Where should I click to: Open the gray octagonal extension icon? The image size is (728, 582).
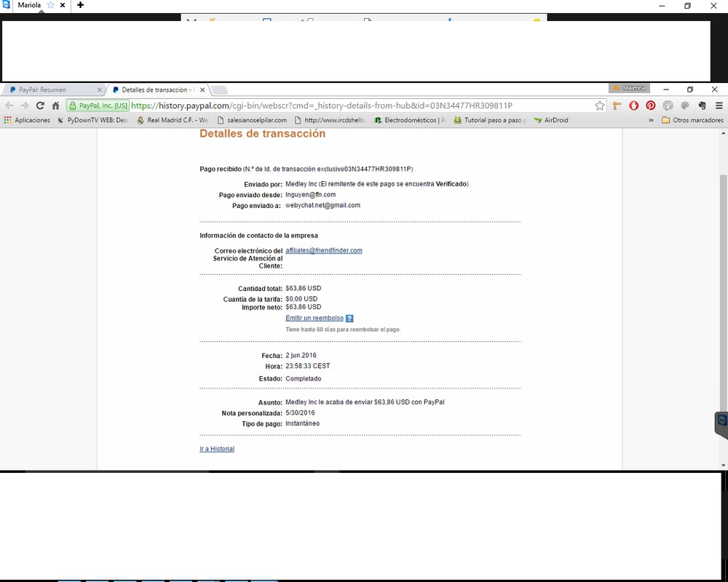point(668,105)
